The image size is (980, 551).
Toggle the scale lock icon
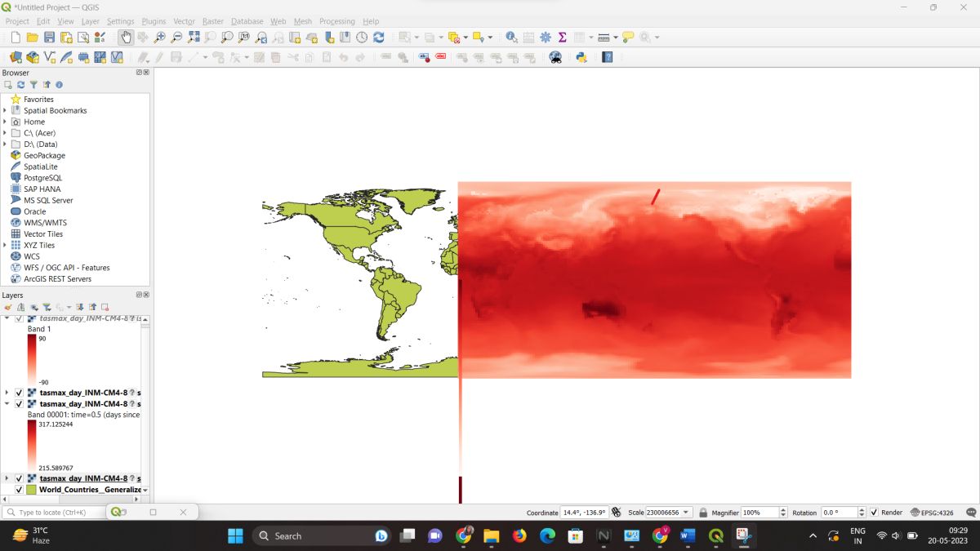point(703,513)
